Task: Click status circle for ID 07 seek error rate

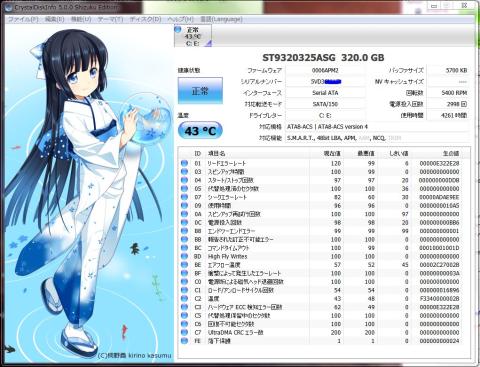Action: [184, 197]
